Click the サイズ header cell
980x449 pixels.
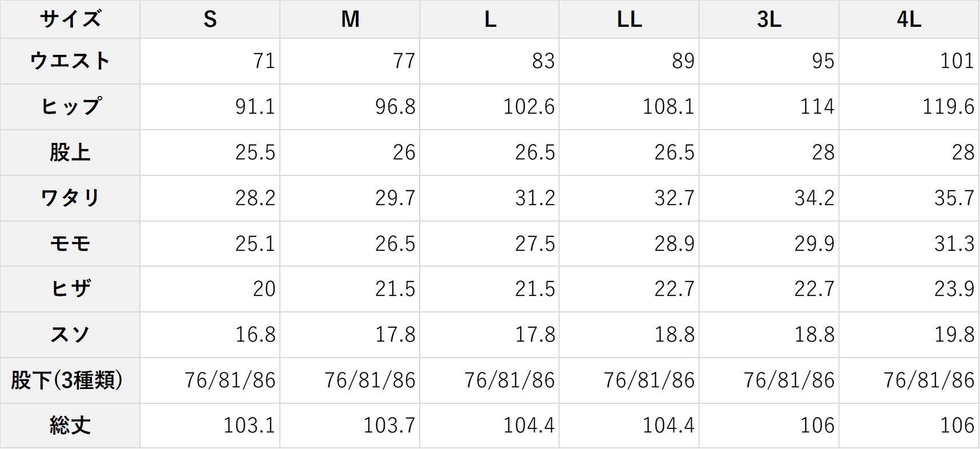click(x=70, y=19)
